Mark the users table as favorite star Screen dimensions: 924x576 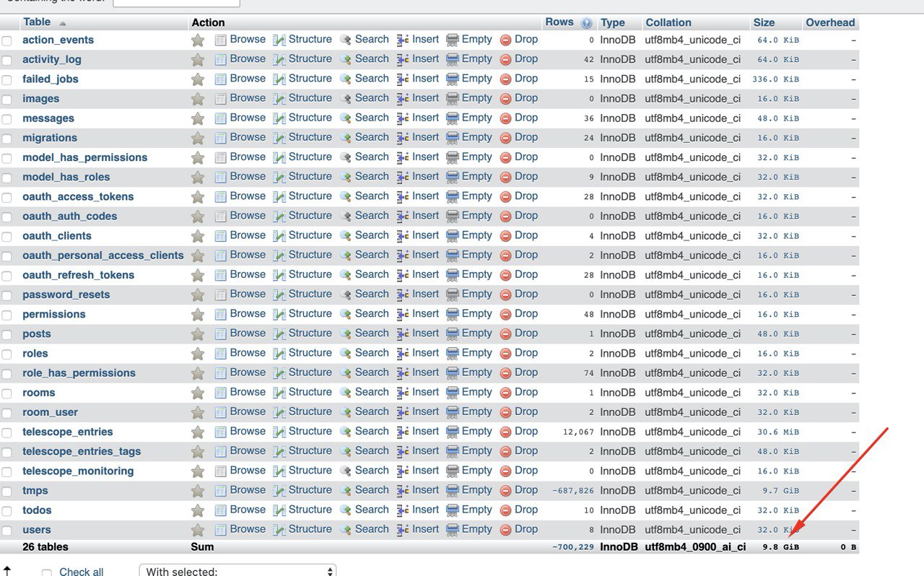[x=198, y=530]
